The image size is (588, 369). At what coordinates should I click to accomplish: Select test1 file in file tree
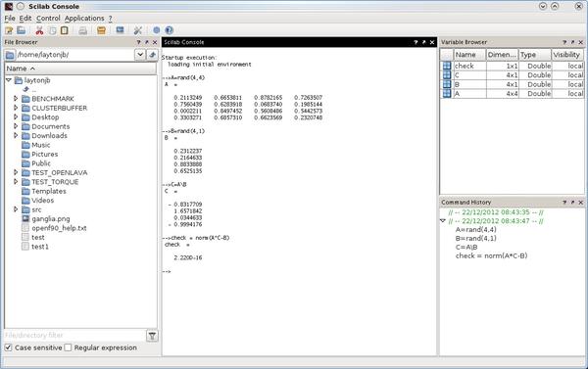40,247
